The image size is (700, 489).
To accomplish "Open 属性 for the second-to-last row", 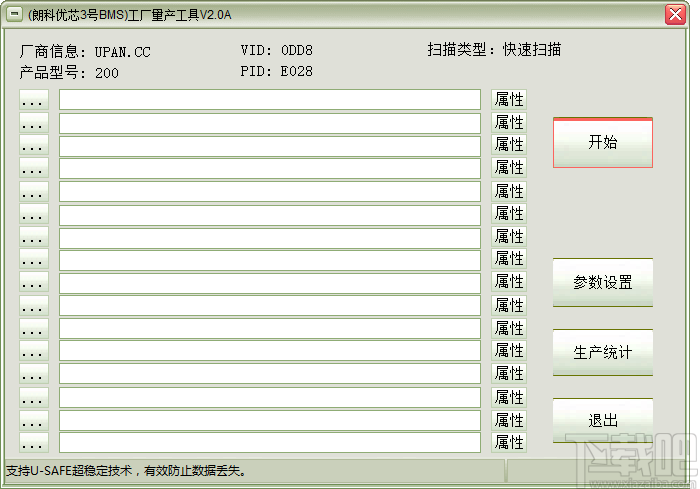I will tap(509, 420).
